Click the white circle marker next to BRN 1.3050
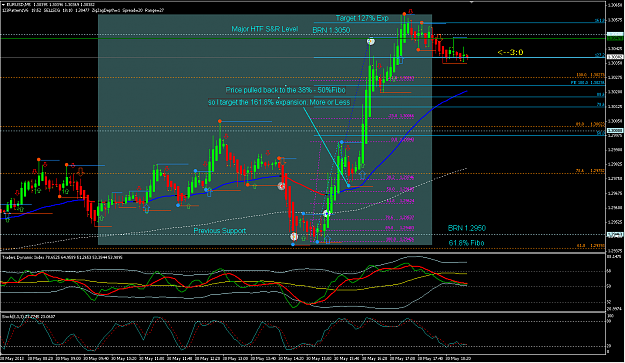Image resolution: width=625 pixels, height=363 pixels. [x=371, y=41]
